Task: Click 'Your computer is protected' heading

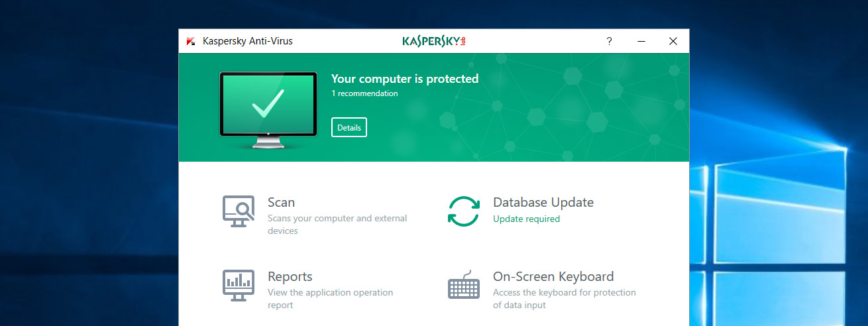Action: click(x=405, y=79)
